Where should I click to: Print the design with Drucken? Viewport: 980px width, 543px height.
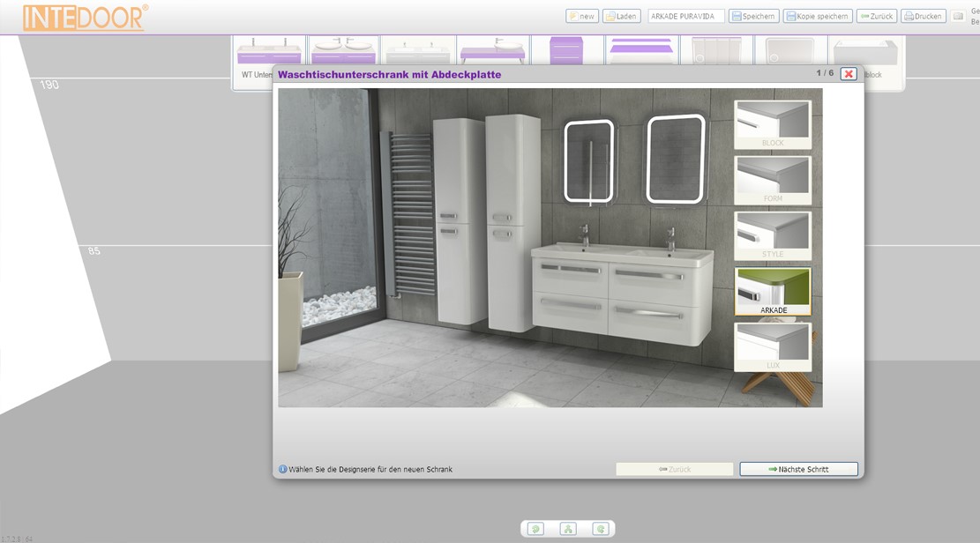pyautogui.click(x=924, y=16)
